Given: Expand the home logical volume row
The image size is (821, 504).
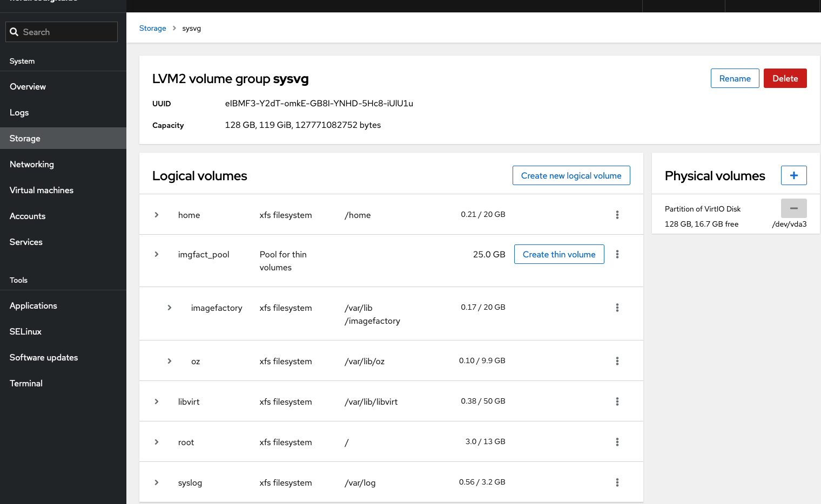Looking at the screenshot, I should pyautogui.click(x=157, y=215).
